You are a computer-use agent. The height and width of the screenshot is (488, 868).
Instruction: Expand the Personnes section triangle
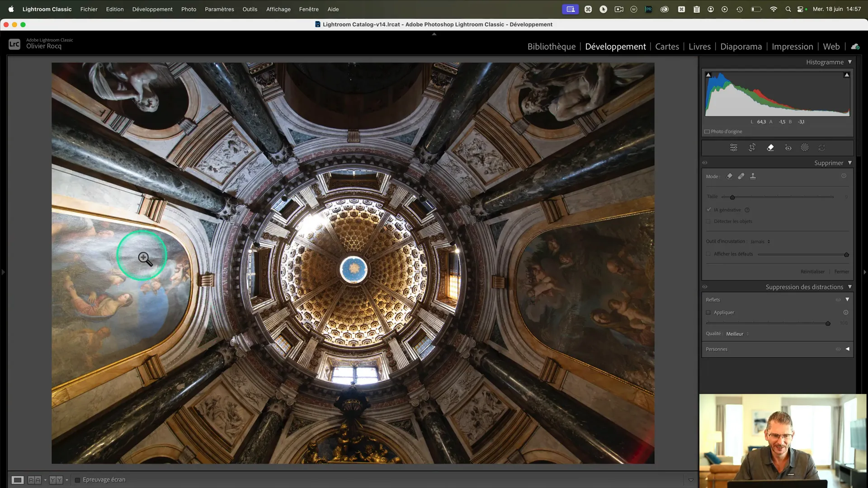[x=848, y=349]
